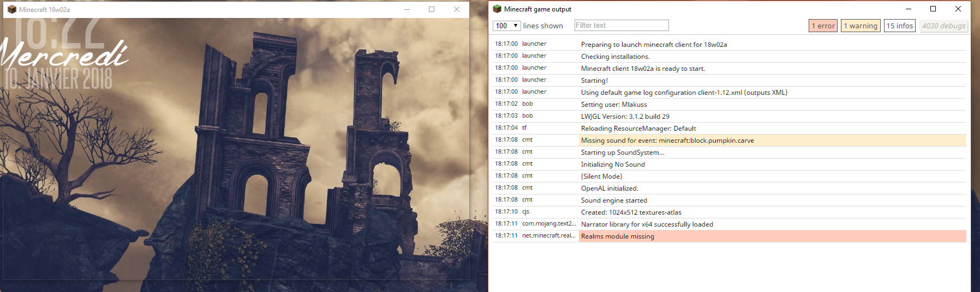The width and height of the screenshot is (980, 292).
Task: Select the 'Starting!' log line
Action: tap(729, 80)
